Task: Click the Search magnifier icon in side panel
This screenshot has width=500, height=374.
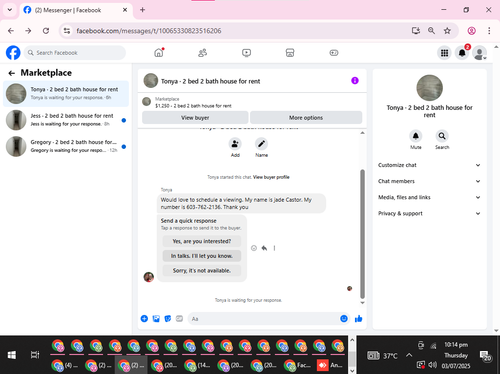Action: [442, 136]
